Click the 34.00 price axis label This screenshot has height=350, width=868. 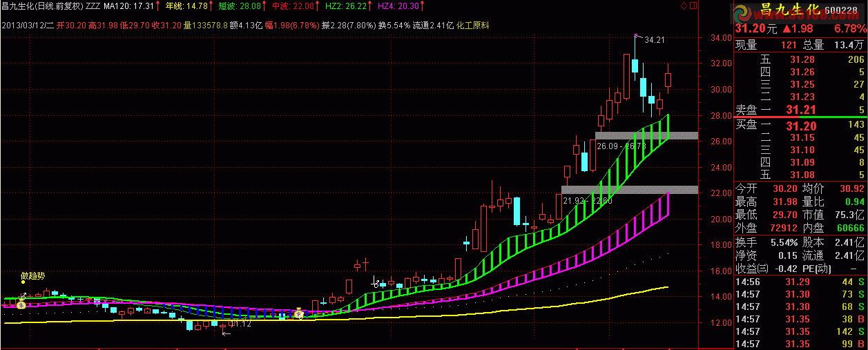coord(722,38)
